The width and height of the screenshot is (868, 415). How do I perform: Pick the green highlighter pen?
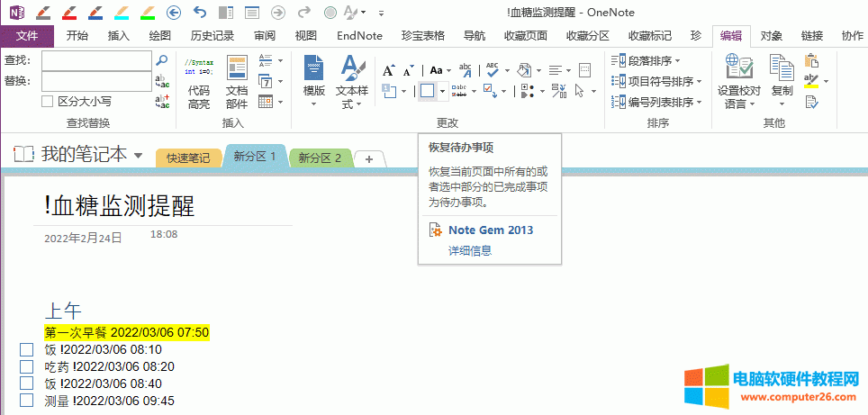tap(148, 12)
